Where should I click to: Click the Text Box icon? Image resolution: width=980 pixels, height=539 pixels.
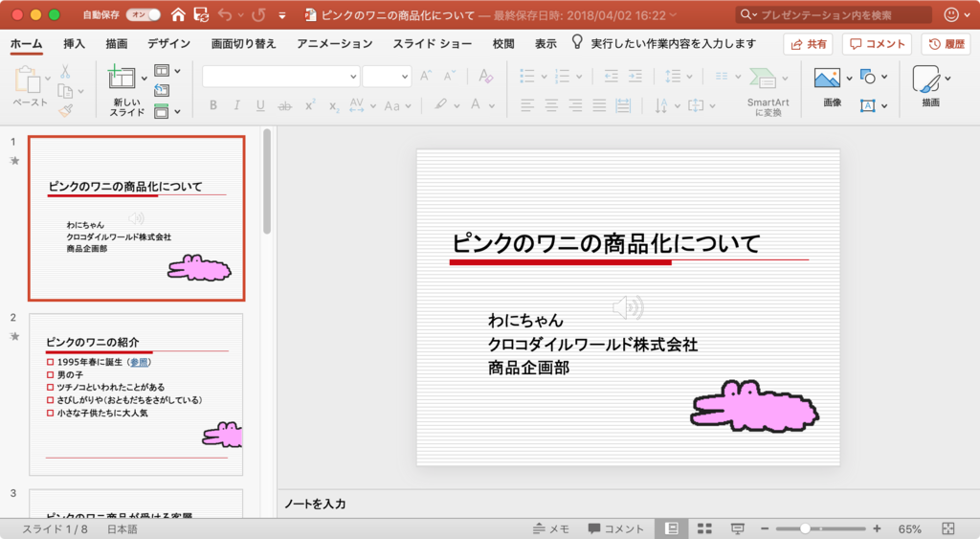pos(867,105)
